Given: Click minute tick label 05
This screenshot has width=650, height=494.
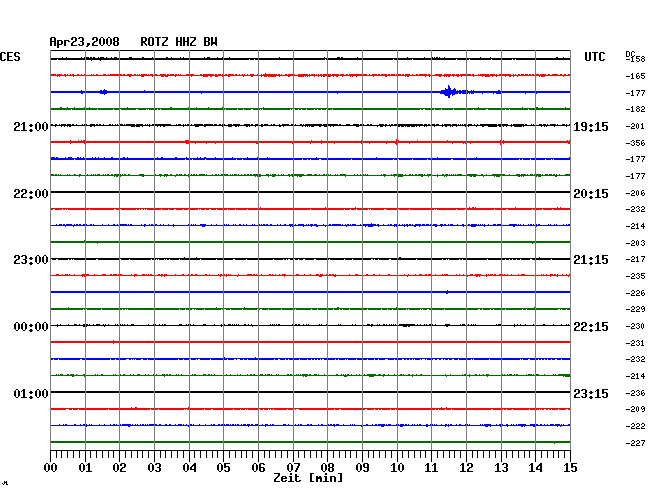Looking at the screenshot, I should 223,468.
